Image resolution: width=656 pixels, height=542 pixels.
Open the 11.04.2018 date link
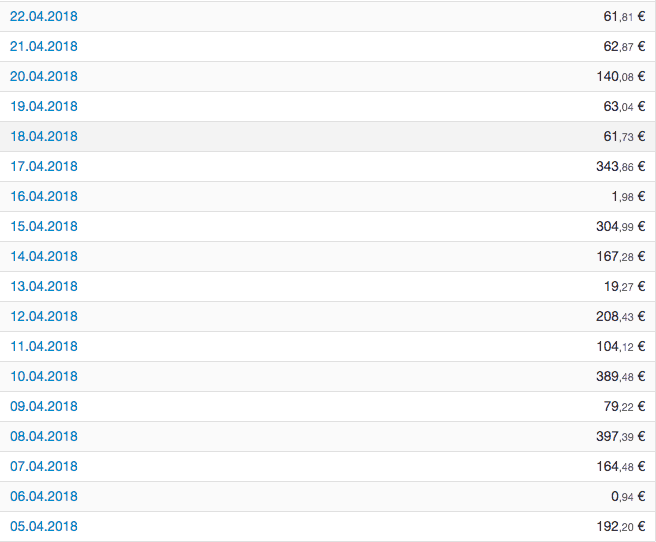click(44, 346)
